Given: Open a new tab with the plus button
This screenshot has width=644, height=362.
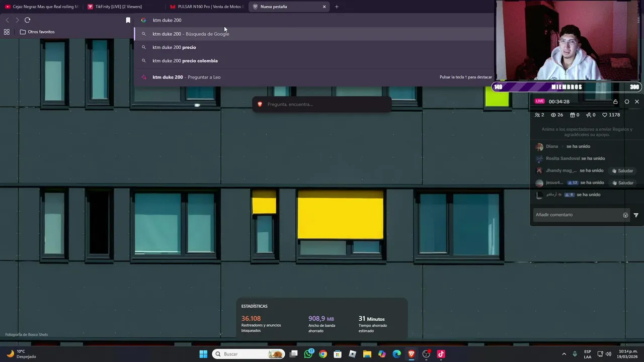Looking at the screenshot, I should tap(337, 7).
